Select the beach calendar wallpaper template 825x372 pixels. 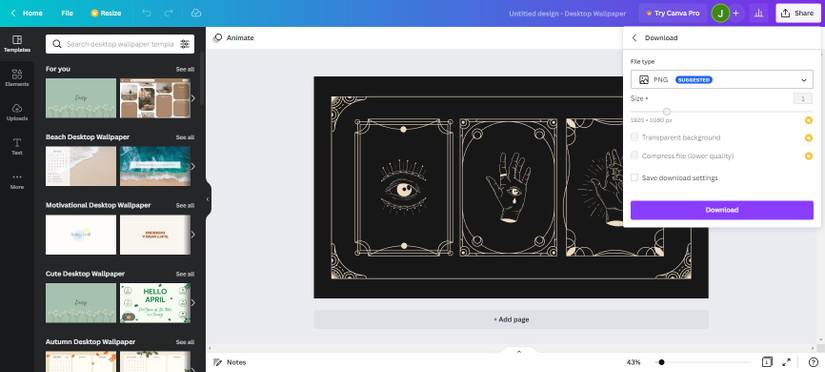click(x=81, y=166)
